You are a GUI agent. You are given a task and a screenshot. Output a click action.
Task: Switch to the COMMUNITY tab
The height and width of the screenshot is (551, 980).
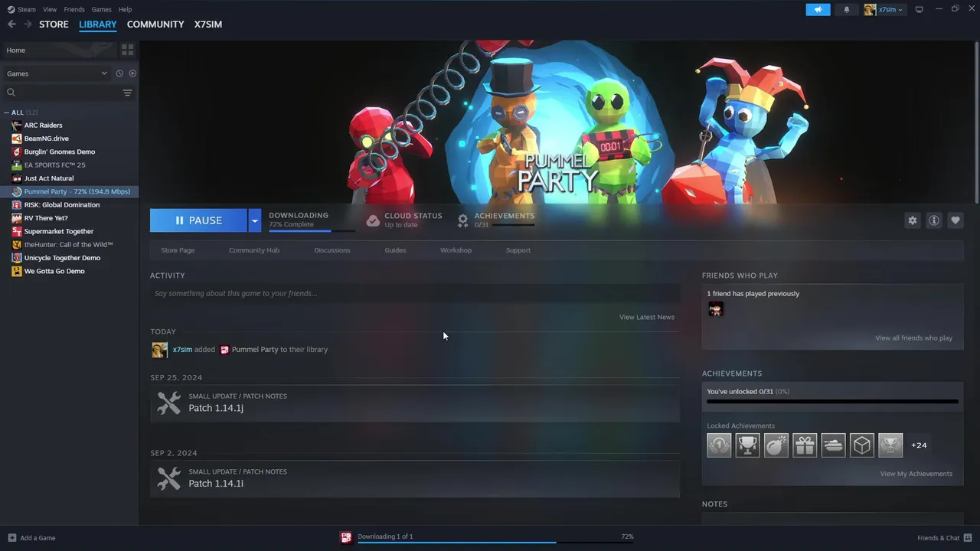tap(155, 24)
